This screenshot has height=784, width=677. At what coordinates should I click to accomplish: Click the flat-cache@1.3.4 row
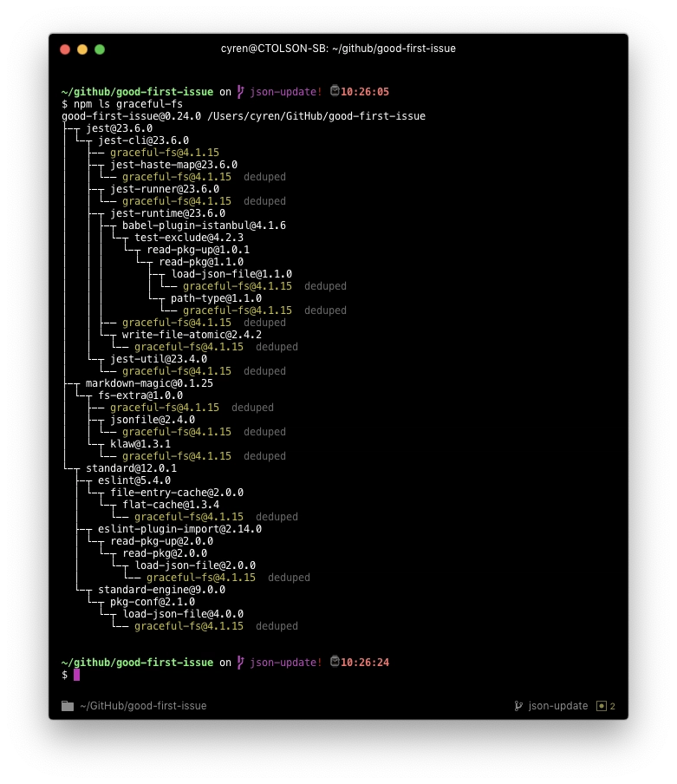point(171,505)
